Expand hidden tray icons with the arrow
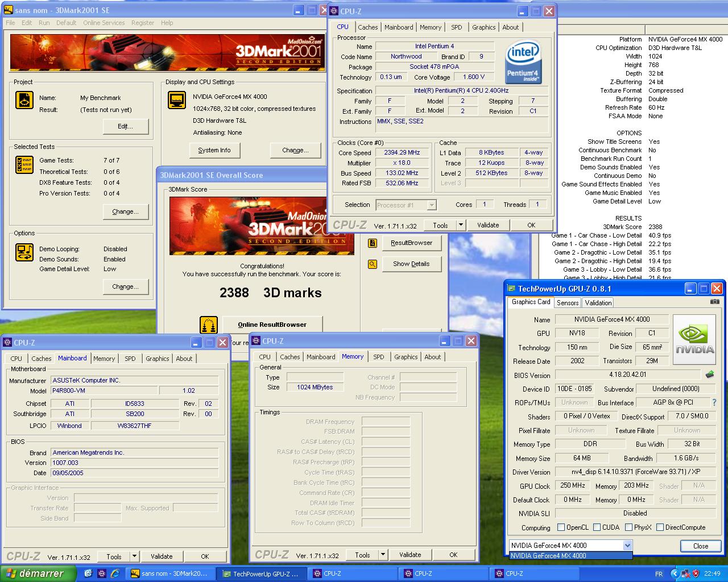This screenshot has height=582, width=728. 675,573
